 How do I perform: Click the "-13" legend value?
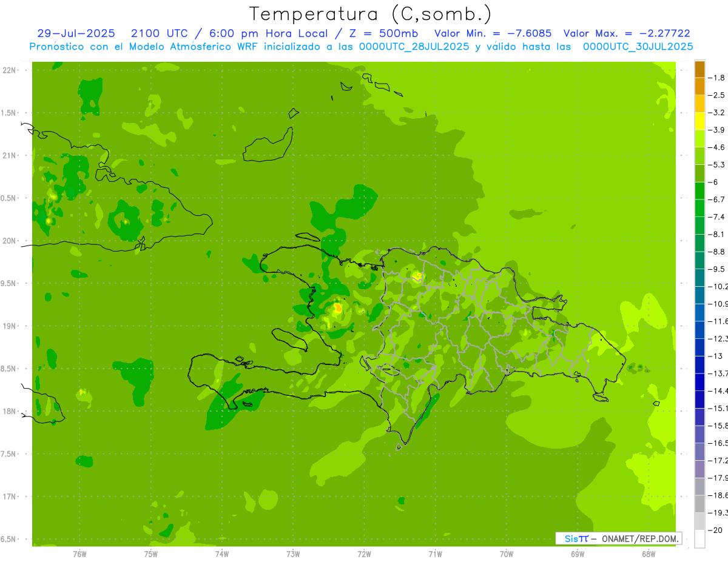click(715, 356)
